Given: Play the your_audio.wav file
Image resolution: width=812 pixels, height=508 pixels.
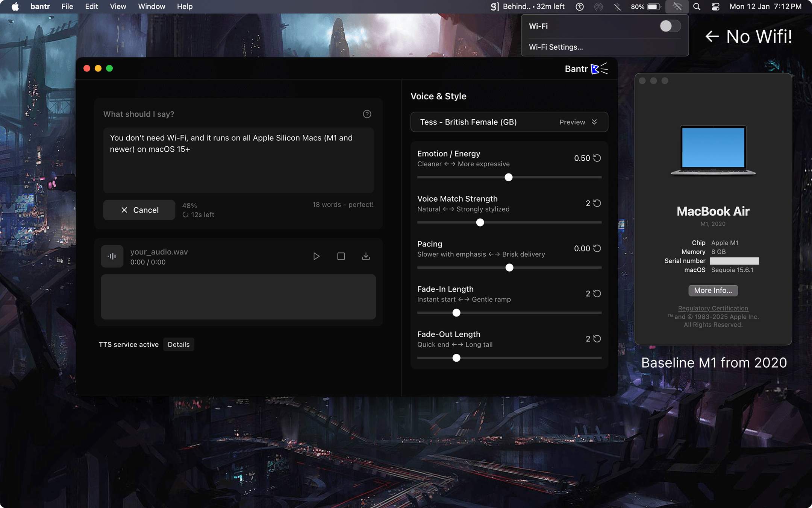Looking at the screenshot, I should [x=316, y=256].
